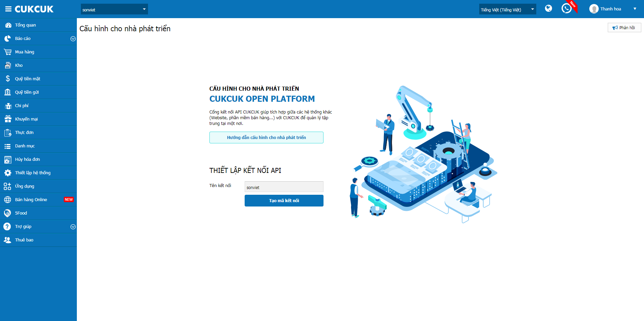Click the THIẾT LẬP KẾT NỐI API heading

[245, 170]
